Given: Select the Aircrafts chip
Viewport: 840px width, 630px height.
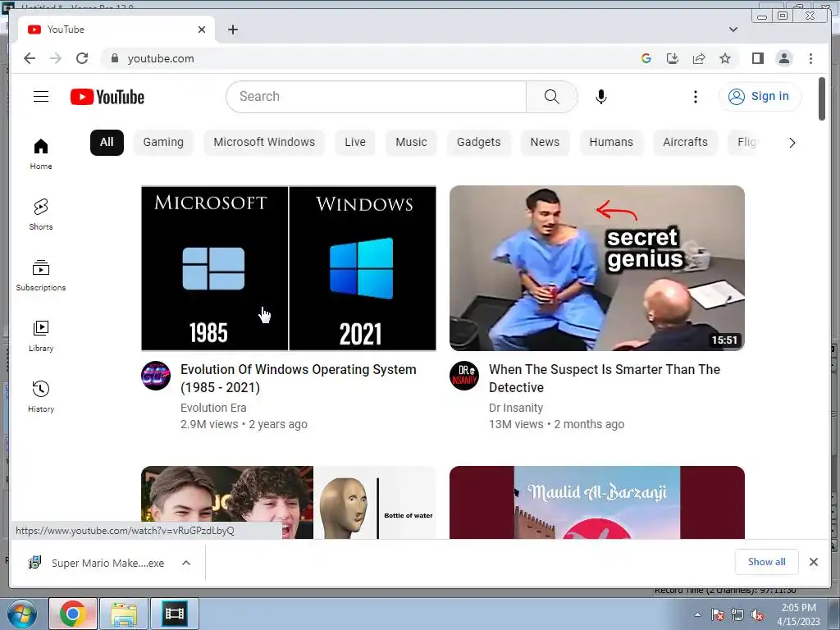Looking at the screenshot, I should pyautogui.click(x=685, y=143).
